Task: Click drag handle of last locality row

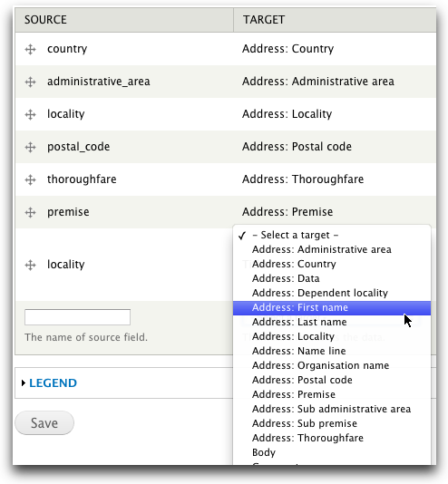Action: [x=30, y=265]
